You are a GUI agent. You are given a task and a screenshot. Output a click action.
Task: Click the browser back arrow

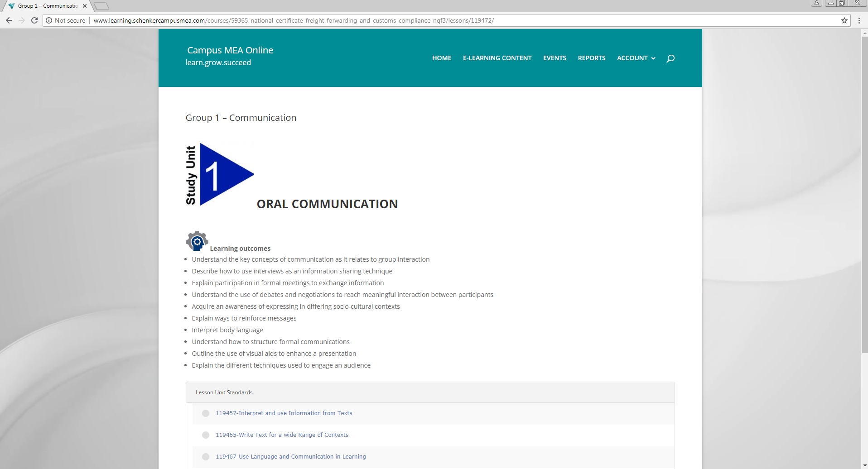point(9,20)
